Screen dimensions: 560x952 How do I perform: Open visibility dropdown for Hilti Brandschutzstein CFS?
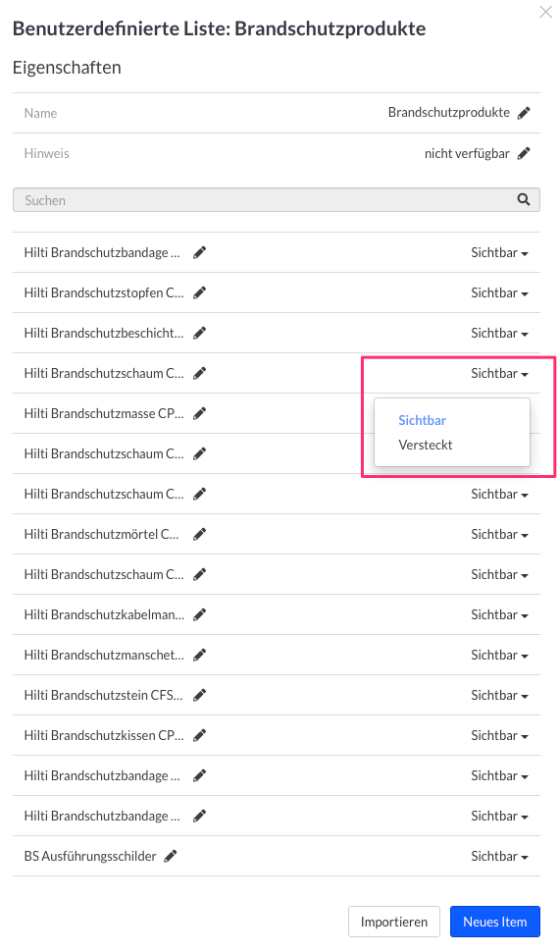point(499,695)
